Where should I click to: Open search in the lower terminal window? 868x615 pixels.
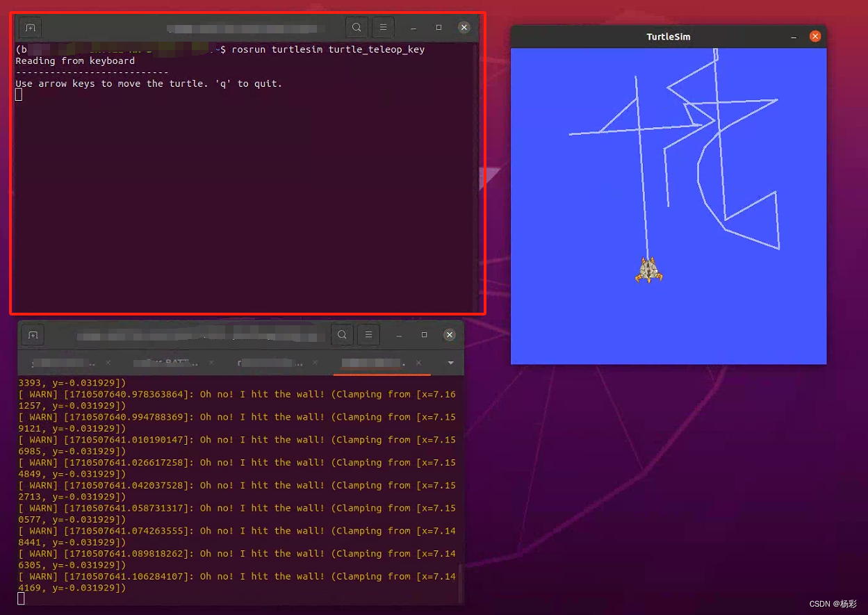(x=342, y=335)
